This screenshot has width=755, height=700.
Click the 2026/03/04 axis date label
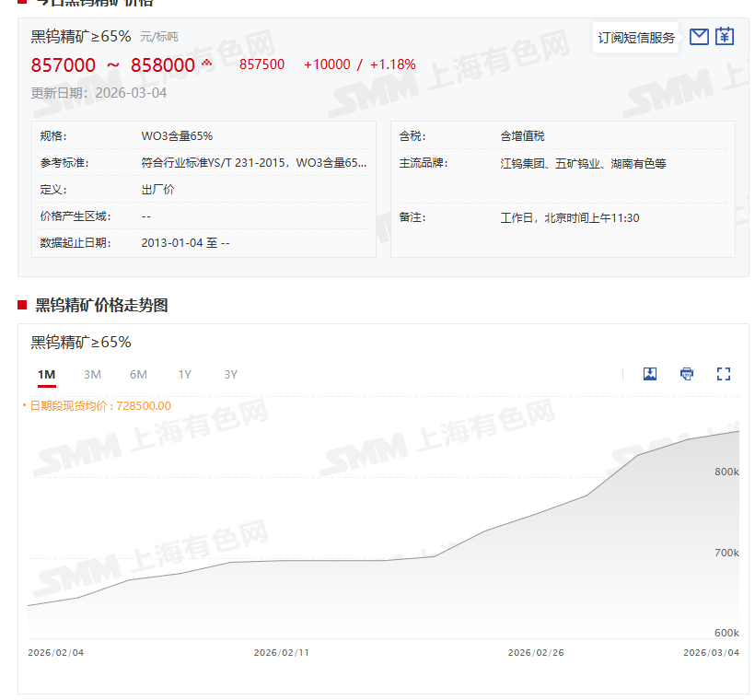click(711, 652)
